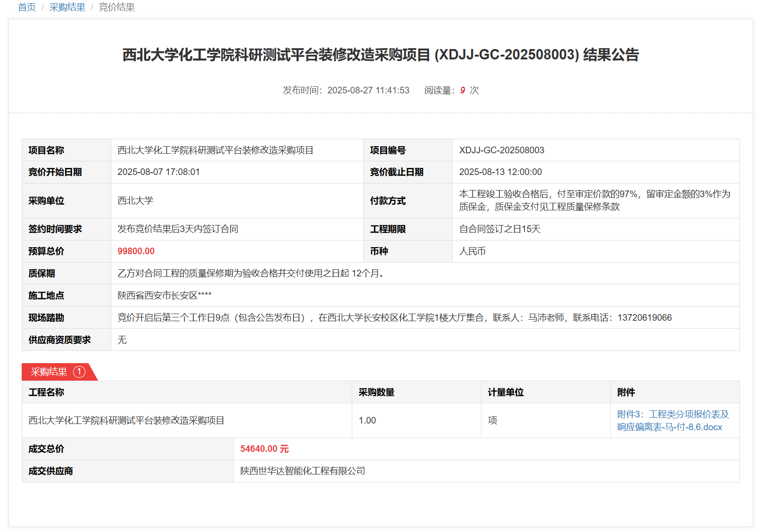Open 采购结果 in the breadcrumb trail
Viewport: 764px width, 532px height.
point(67,8)
